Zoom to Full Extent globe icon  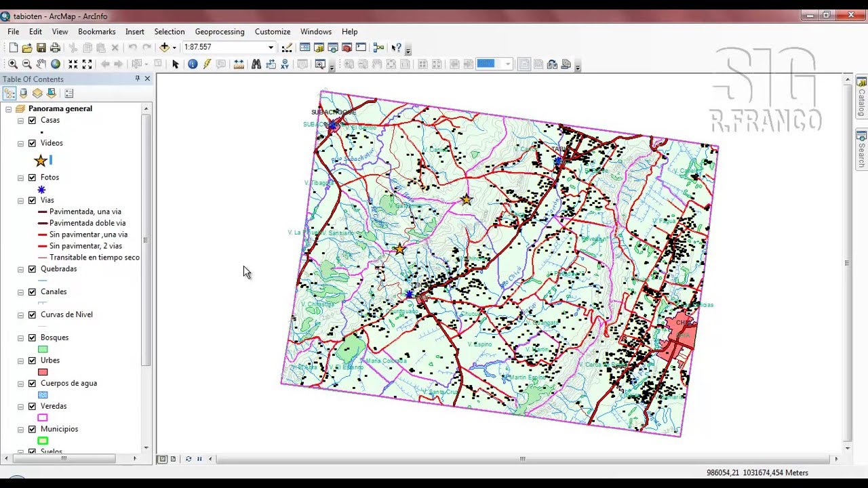tap(56, 64)
